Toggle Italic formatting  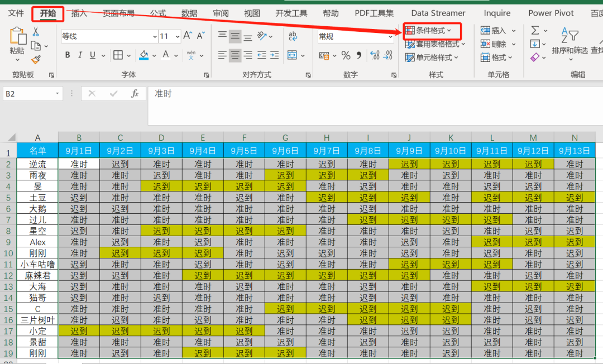point(80,55)
